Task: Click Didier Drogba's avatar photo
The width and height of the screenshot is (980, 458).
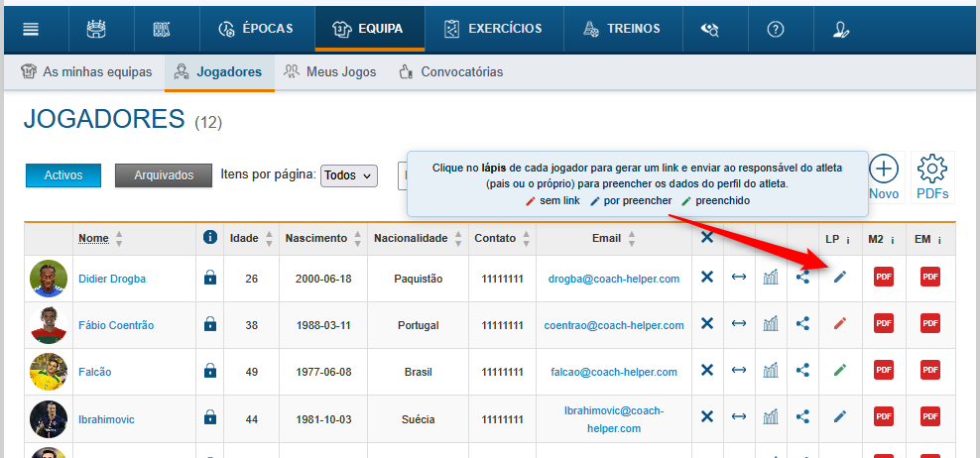Action: tap(49, 278)
